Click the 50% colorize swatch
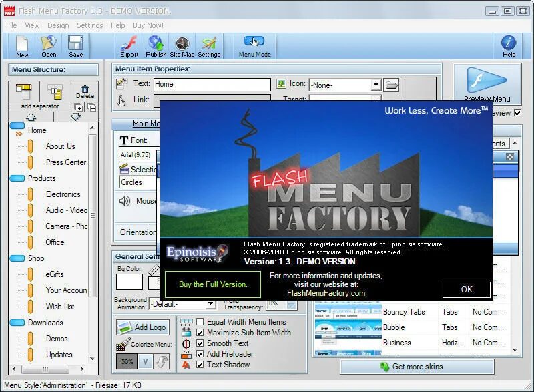 click(127, 361)
